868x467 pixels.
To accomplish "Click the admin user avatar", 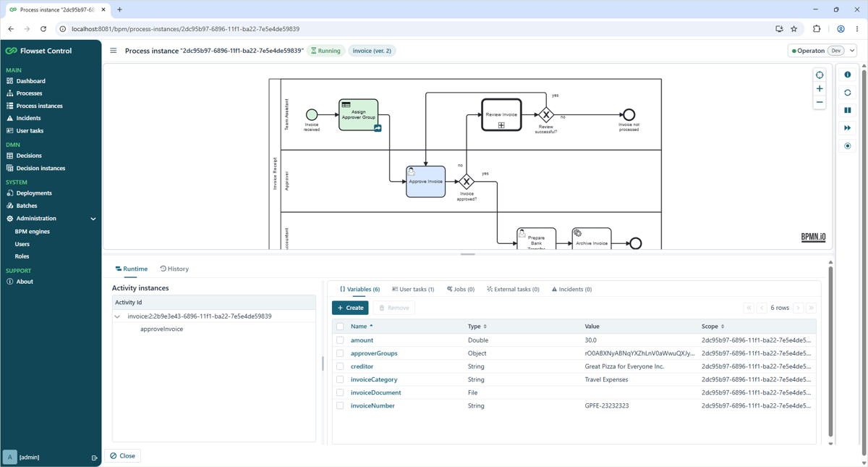I will click(x=9, y=457).
